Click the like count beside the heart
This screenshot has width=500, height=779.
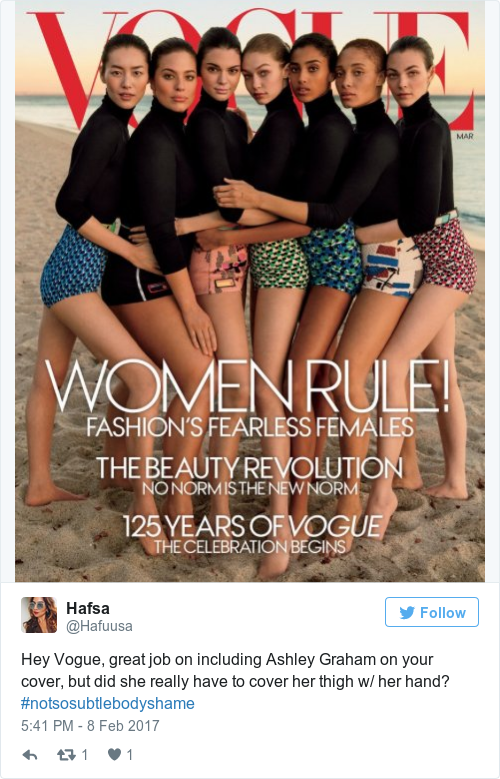[x=130, y=755]
